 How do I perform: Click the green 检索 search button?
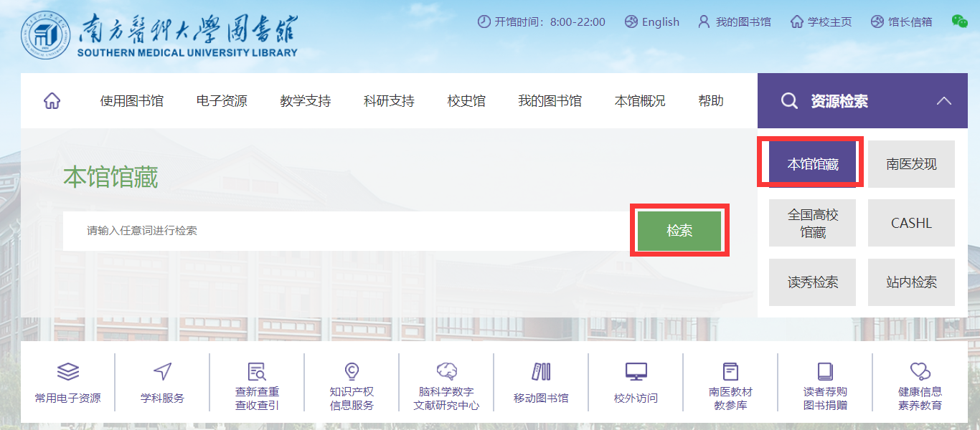[x=679, y=231]
